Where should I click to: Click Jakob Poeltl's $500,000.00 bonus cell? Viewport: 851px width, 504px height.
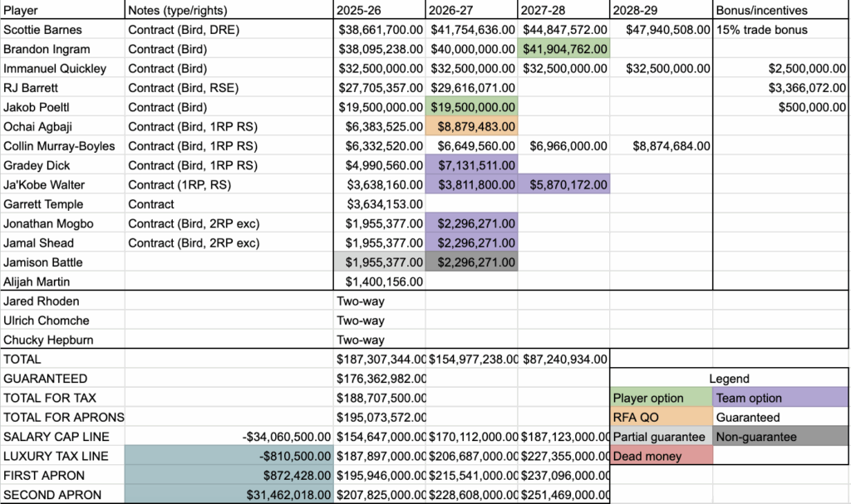(x=780, y=107)
